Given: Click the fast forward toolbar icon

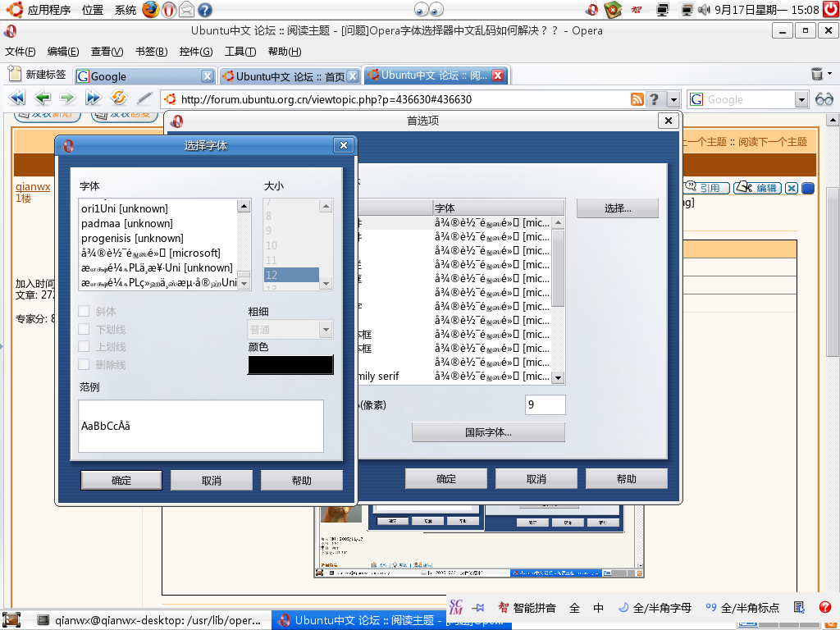Looking at the screenshot, I should coord(93,98).
